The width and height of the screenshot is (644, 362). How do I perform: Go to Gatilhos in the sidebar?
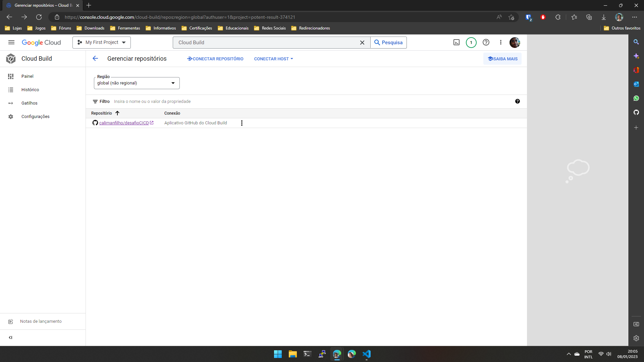pos(30,103)
